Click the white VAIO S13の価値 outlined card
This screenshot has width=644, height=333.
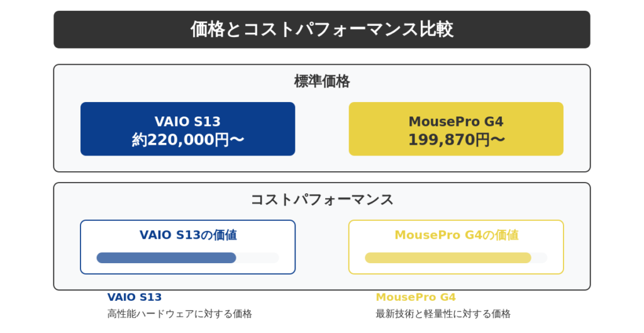[x=187, y=247]
